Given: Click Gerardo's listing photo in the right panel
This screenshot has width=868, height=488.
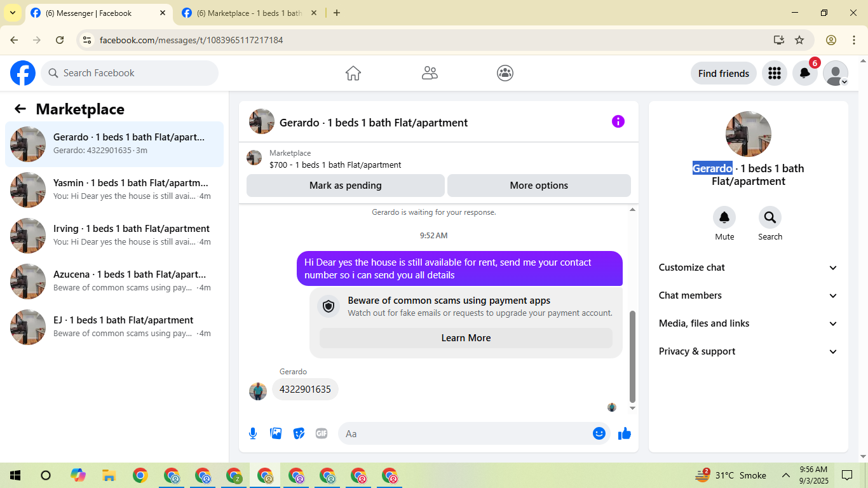Looking at the screenshot, I should [749, 134].
